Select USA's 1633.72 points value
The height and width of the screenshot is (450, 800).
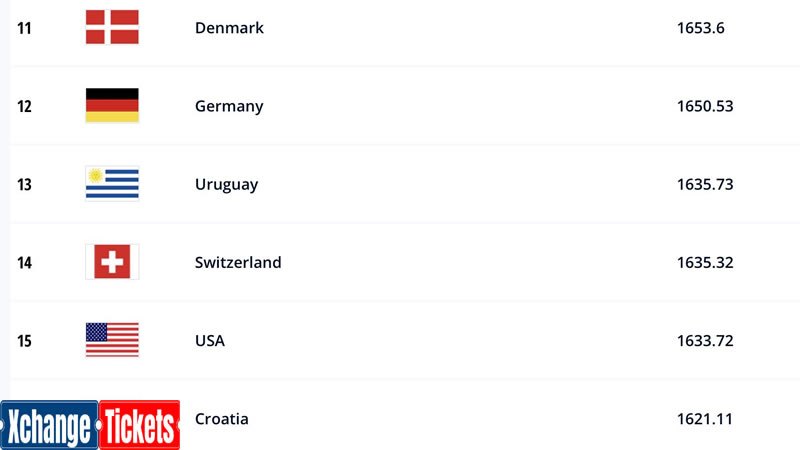tap(705, 341)
